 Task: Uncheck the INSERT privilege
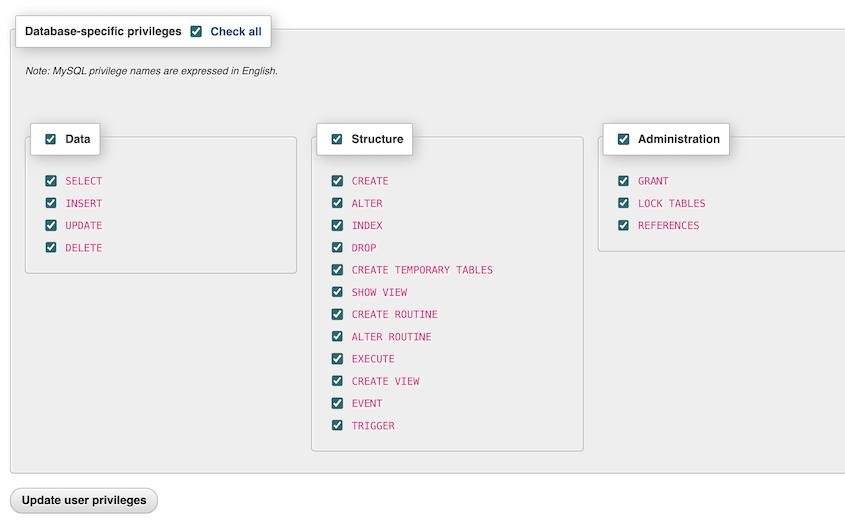[x=51, y=203]
